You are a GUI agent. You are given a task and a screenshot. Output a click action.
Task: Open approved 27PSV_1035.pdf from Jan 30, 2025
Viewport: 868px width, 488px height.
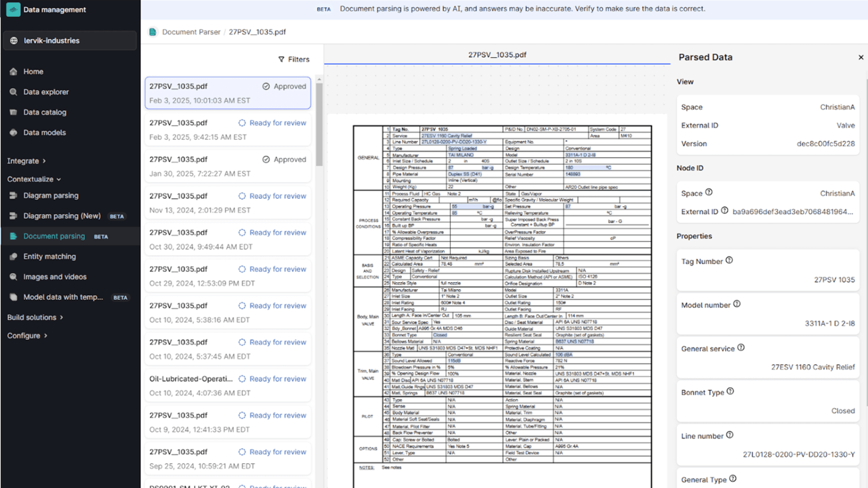(228, 166)
